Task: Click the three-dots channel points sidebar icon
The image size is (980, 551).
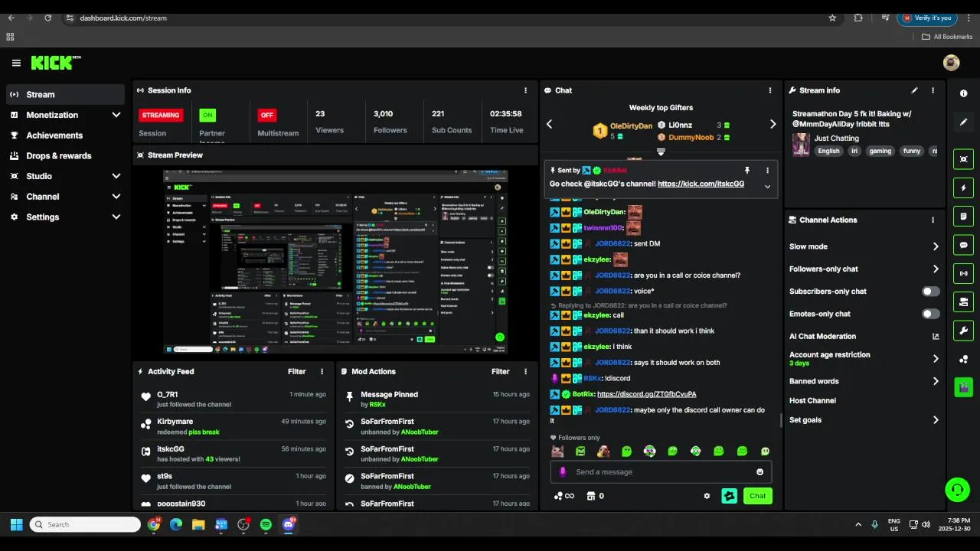Action: [x=963, y=359]
